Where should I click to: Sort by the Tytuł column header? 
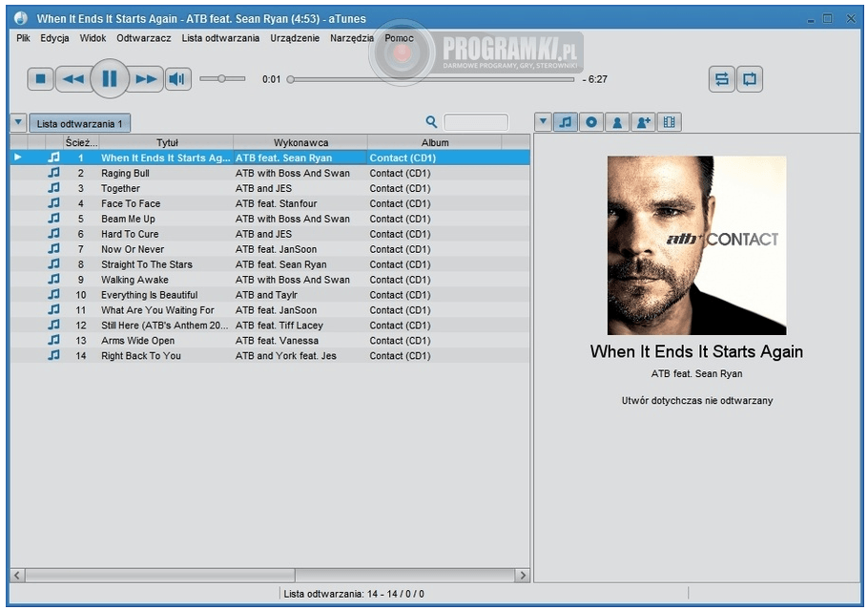166,142
